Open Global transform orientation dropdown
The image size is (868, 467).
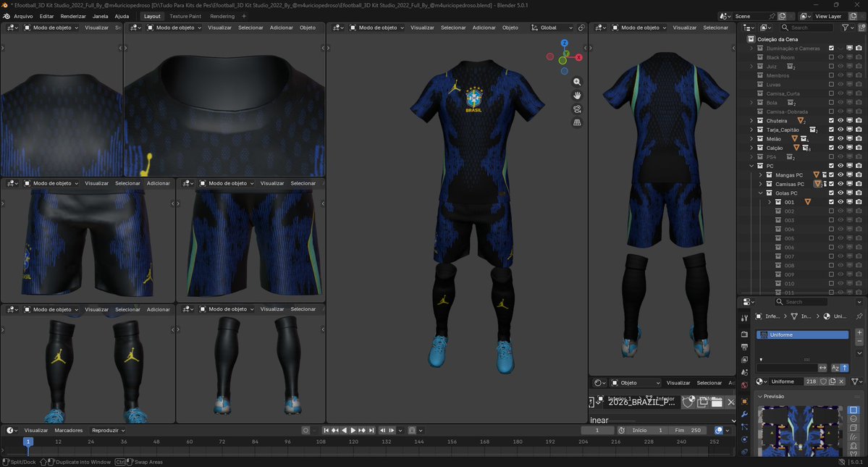coord(552,28)
